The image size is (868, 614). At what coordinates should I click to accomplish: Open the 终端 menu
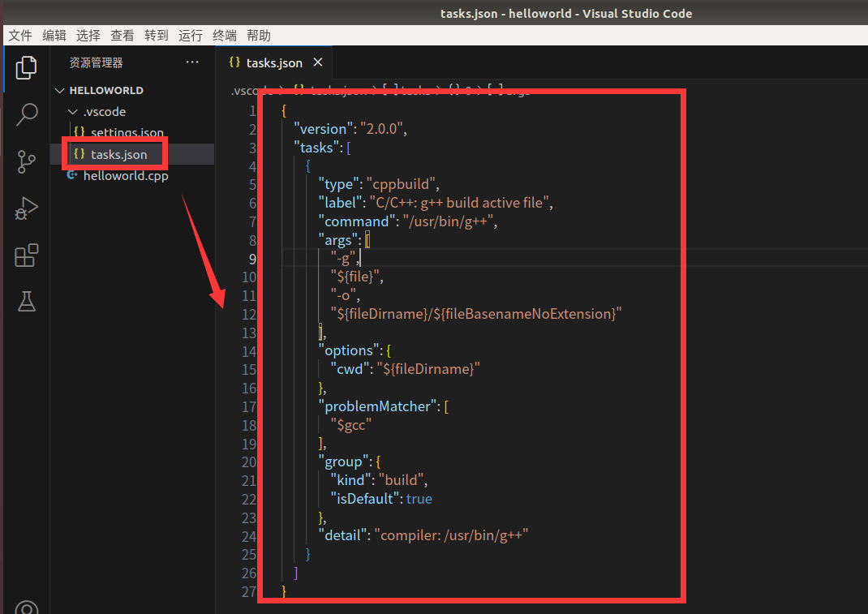pyautogui.click(x=225, y=36)
